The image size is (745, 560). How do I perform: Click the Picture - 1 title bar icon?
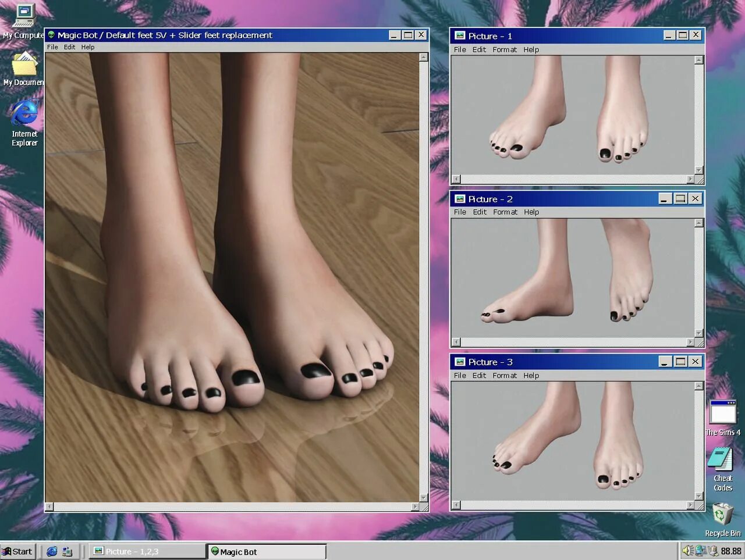[x=460, y=35]
